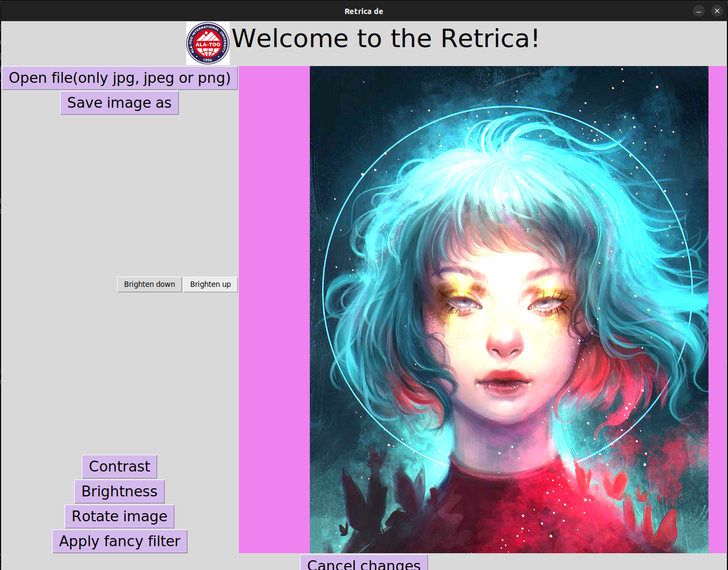The height and width of the screenshot is (570, 728).
Task: Brighten the photo using Brighten up
Action: click(x=210, y=284)
